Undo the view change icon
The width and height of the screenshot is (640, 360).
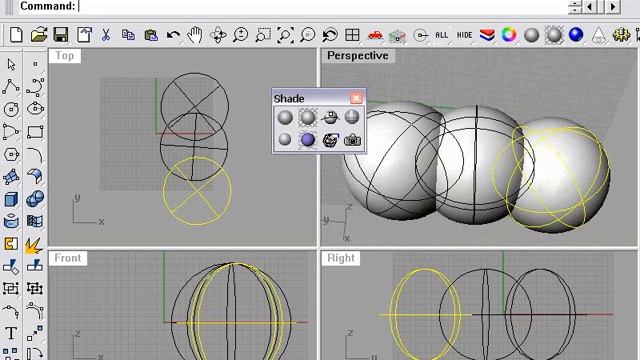coord(330,35)
